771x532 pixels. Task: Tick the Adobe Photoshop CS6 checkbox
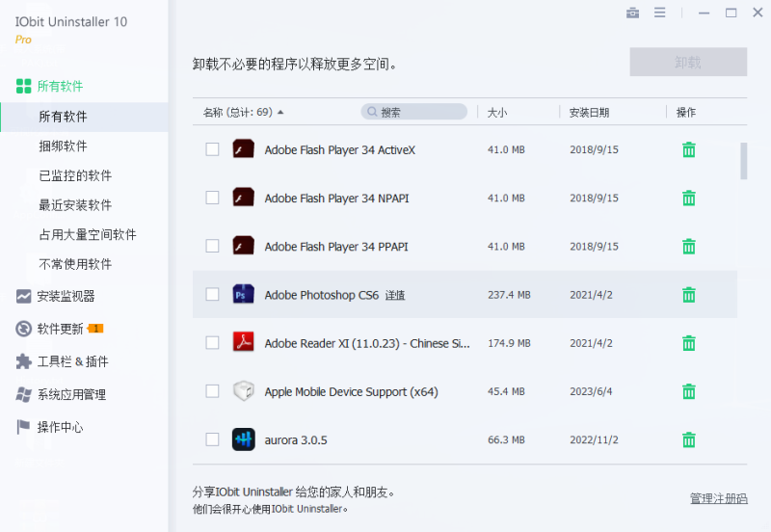(212, 295)
